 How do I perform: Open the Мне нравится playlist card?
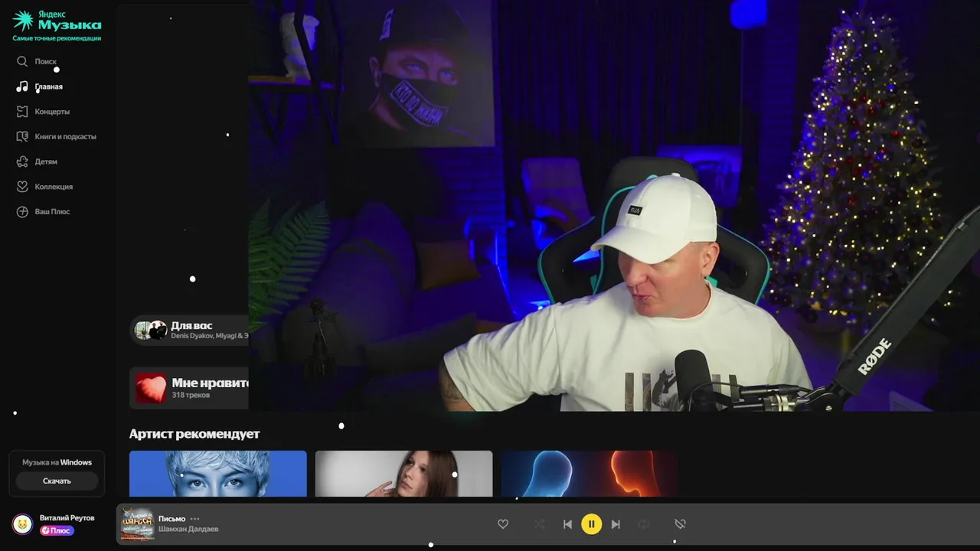189,388
